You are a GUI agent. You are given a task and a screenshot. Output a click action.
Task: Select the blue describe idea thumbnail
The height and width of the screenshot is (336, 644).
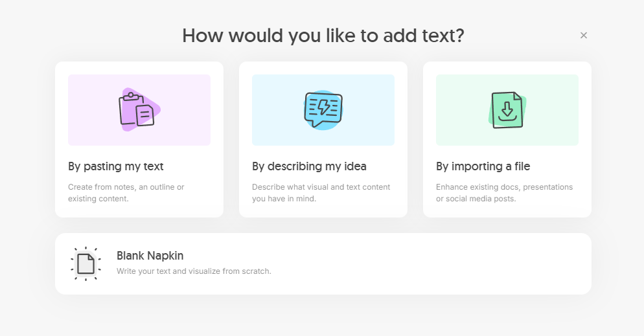tap(323, 110)
